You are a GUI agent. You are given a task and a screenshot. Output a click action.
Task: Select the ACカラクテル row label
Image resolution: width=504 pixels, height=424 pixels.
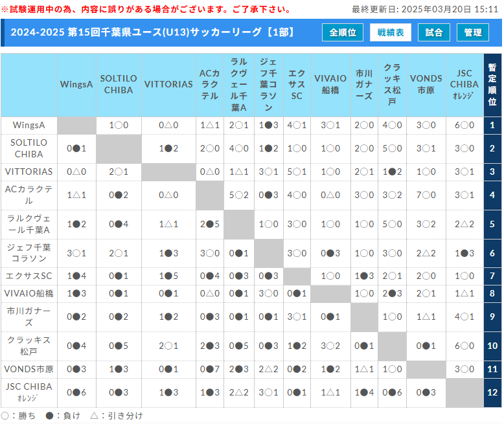click(x=29, y=195)
